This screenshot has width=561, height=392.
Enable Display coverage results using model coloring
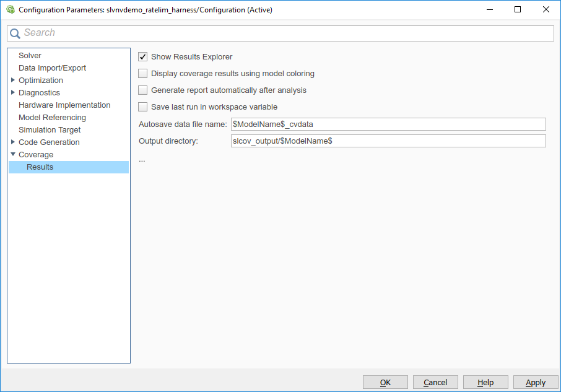(143, 74)
